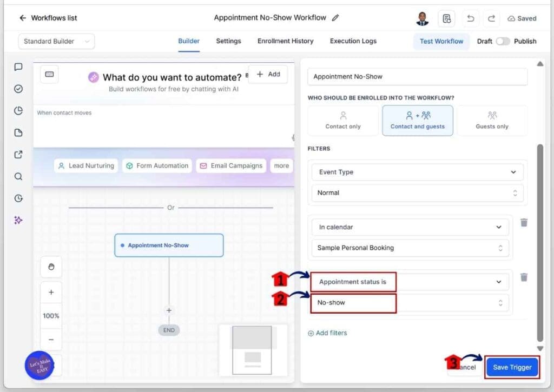Select Appointment No-Show trigger node

(x=169, y=245)
